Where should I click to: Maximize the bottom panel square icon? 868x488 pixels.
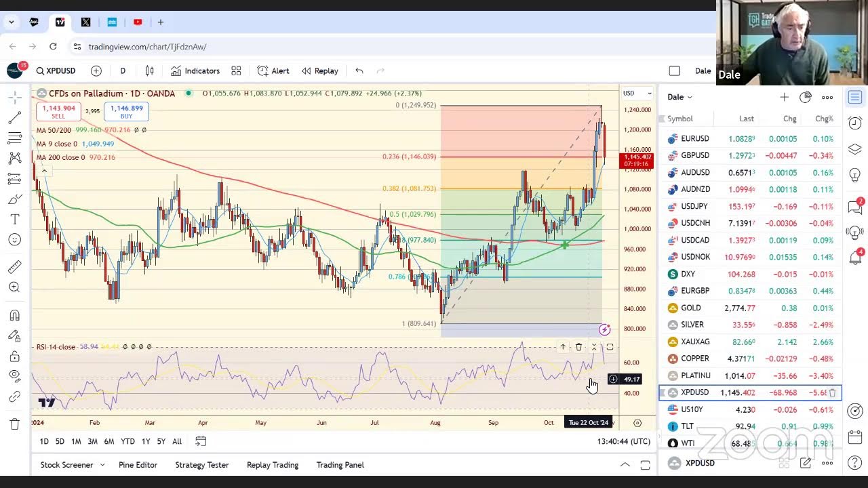[x=646, y=465]
